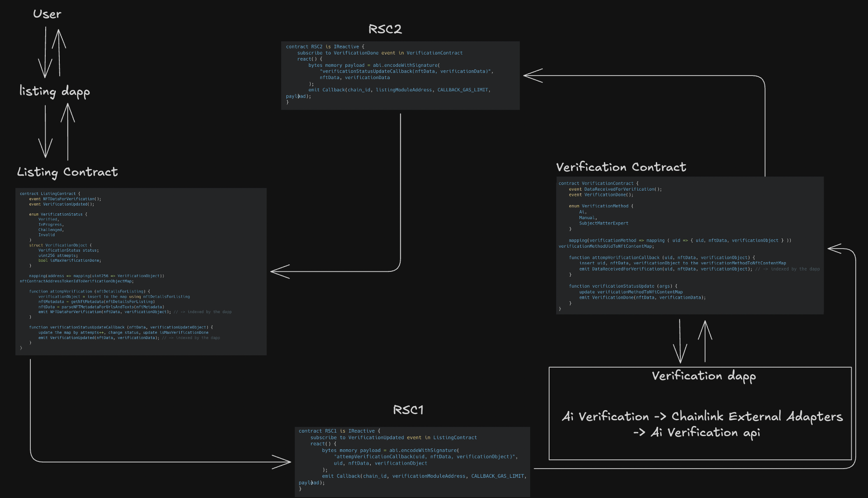
Task: Click "Ai Verification -> Chainlink External Adapters" text
Action: (702, 416)
